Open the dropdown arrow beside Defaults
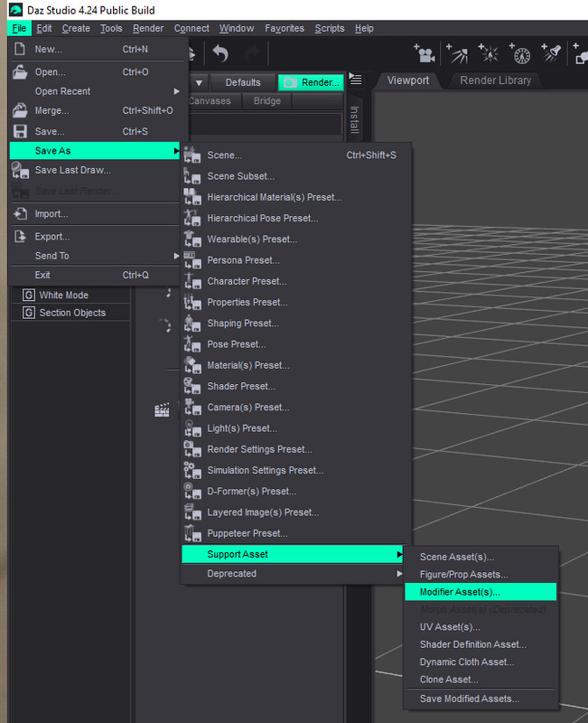 (199, 83)
